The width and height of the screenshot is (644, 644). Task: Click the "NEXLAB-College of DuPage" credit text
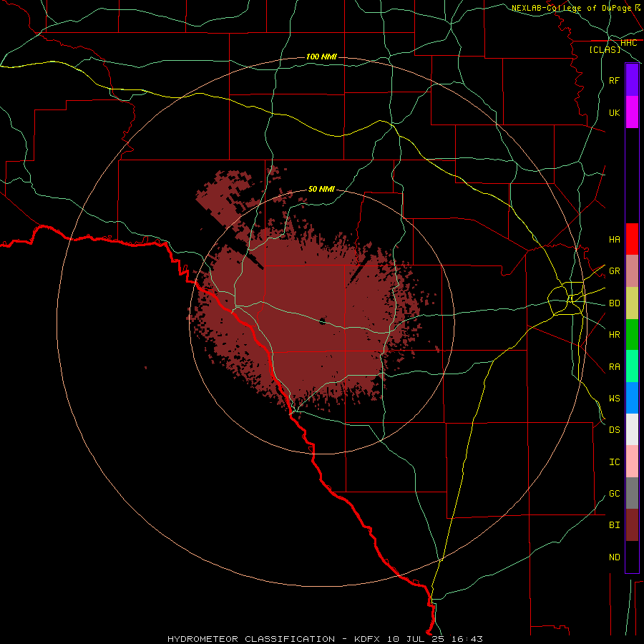point(571,8)
